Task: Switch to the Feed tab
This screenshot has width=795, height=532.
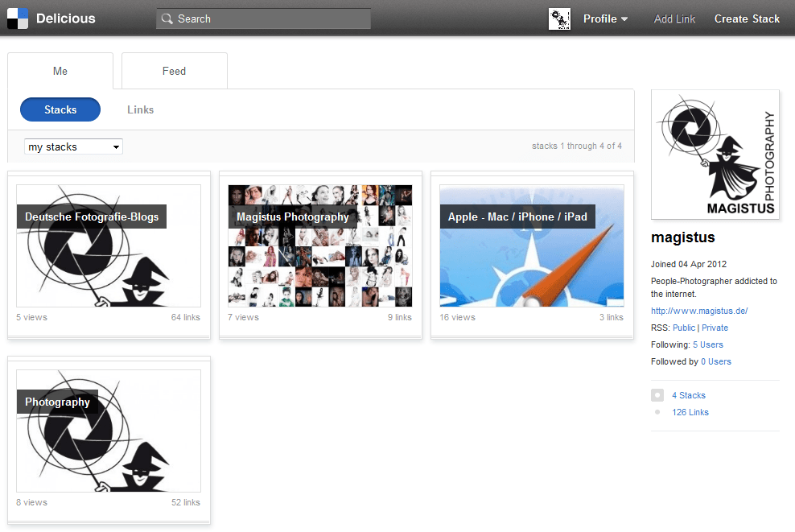Action: [174, 71]
